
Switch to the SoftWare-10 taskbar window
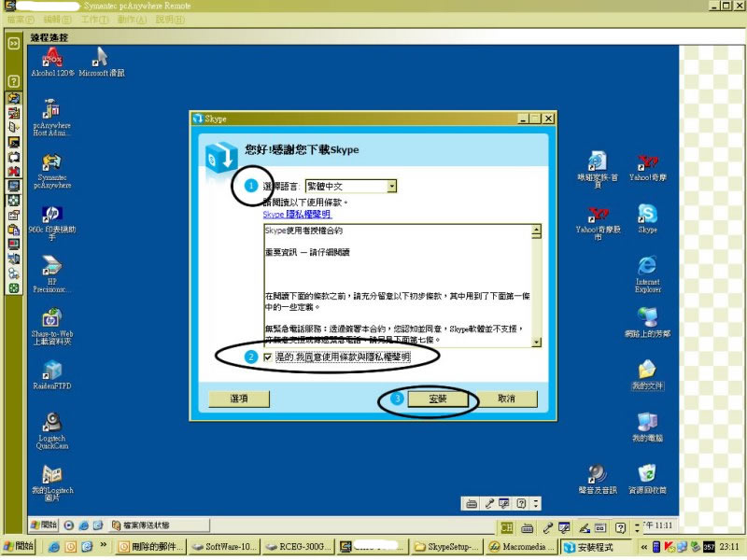(x=225, y=547)
